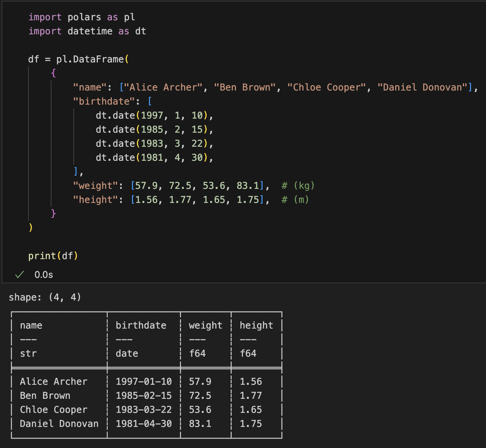The image size is (486, 448).
Task: Click the "Alice Archer" string in the code
Action: (x=163, y=87)
